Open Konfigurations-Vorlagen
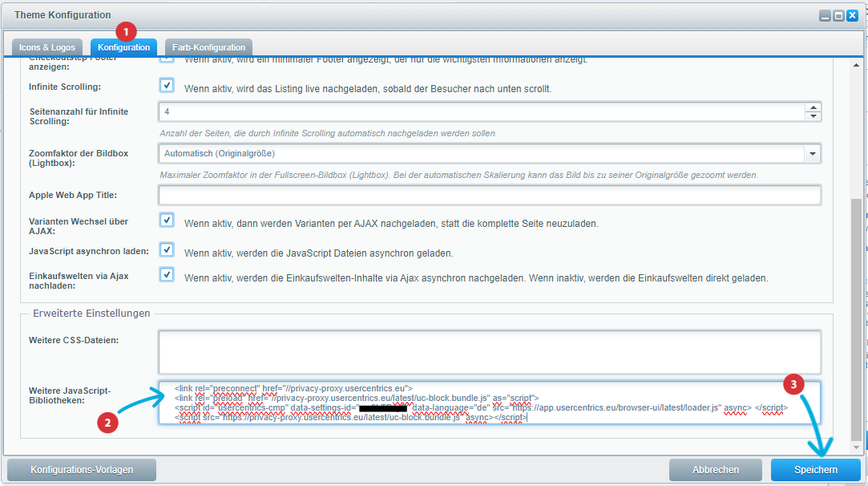 (x=82, y=470)
